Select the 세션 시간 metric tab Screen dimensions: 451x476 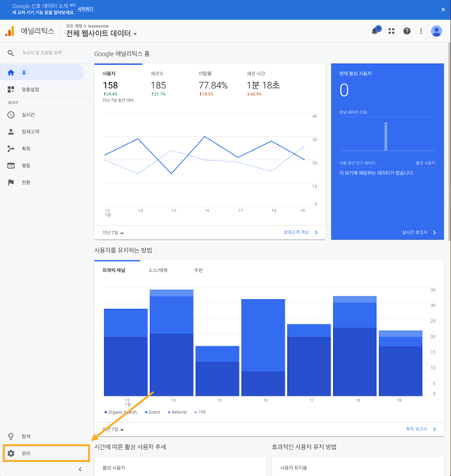tap(263, 84)
